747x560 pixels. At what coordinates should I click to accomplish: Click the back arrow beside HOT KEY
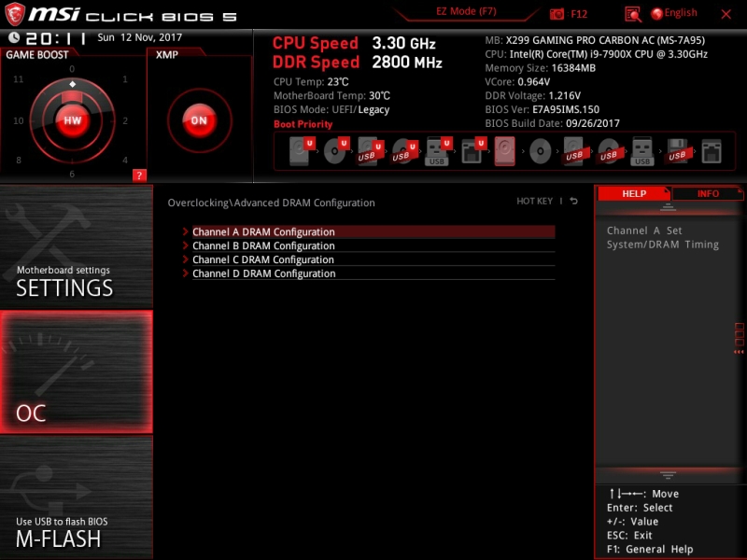click(x=573, y=201)
